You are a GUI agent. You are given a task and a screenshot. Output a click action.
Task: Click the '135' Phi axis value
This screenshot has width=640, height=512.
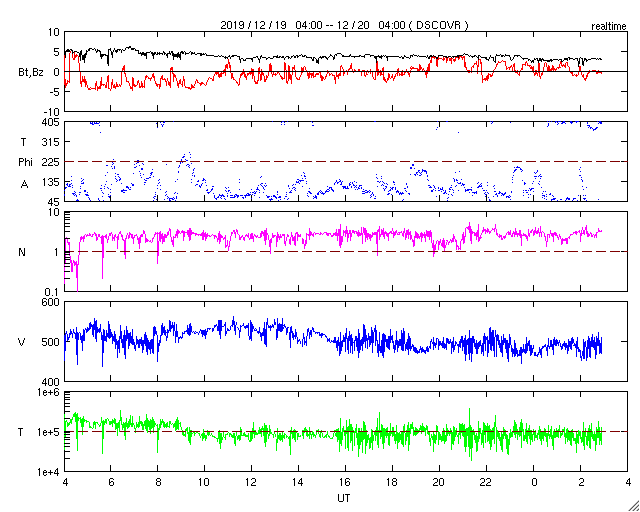(x=52, y=182)
